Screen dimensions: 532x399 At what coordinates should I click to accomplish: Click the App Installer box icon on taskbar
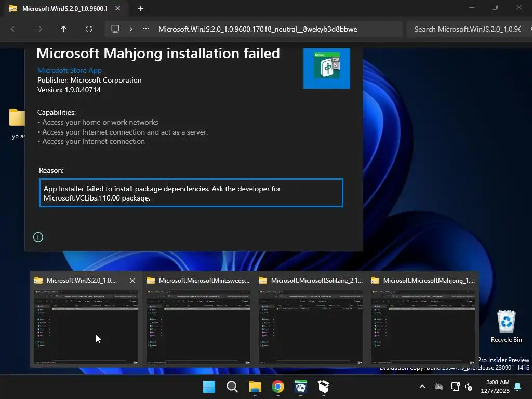click(324, 387)
